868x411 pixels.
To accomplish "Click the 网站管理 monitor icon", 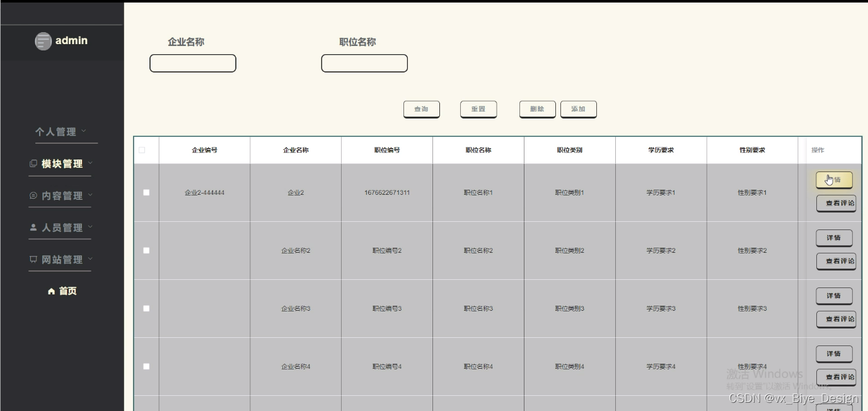I will [x=33, y=260].
